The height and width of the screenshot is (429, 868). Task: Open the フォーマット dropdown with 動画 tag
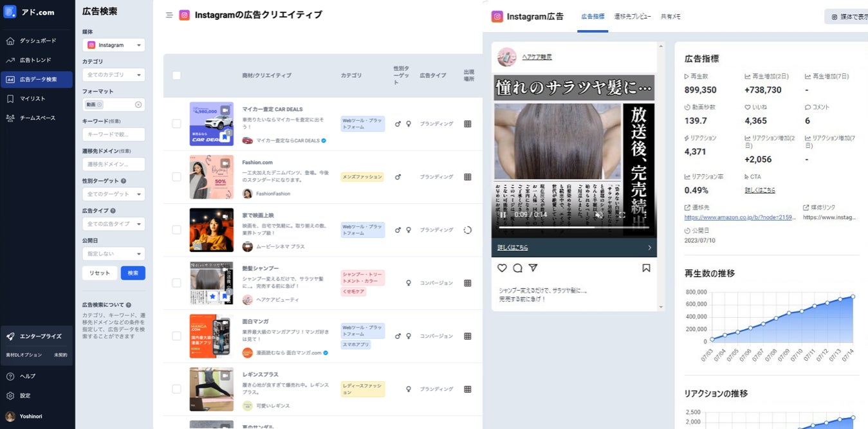(114, 104)
